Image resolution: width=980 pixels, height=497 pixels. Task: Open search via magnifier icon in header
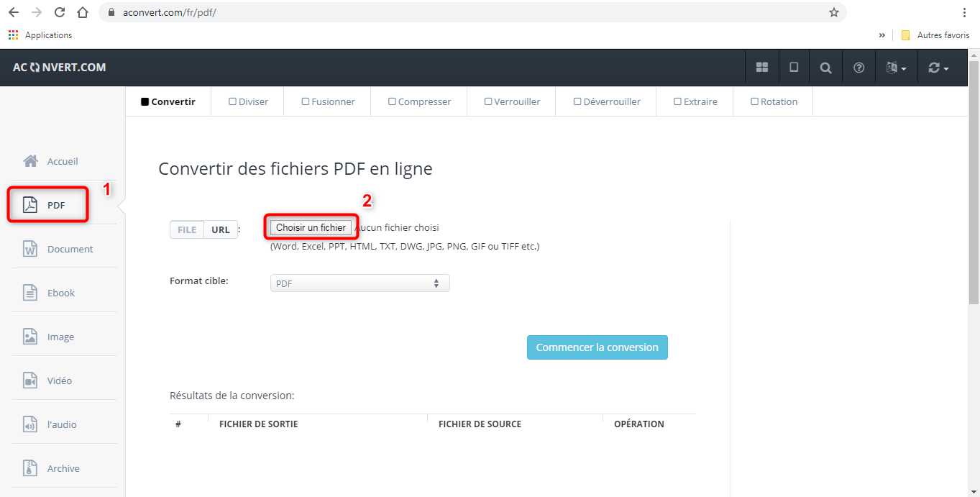click(x=826, y=68)
